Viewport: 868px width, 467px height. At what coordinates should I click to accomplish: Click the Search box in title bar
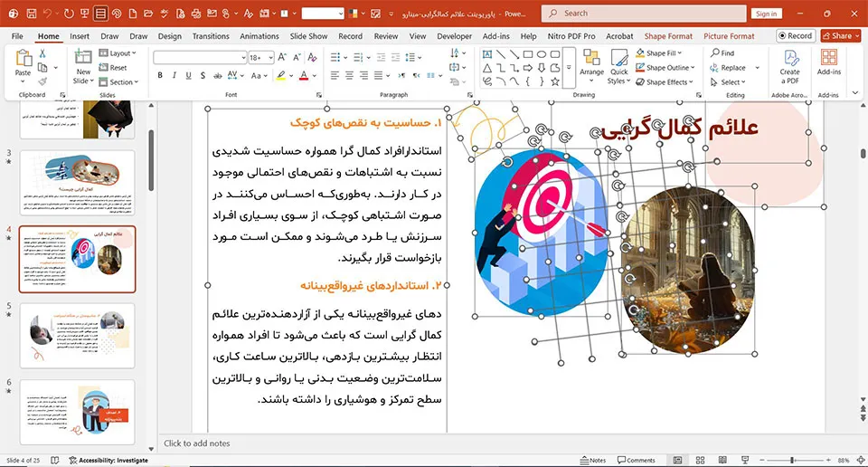coord(643,14)
